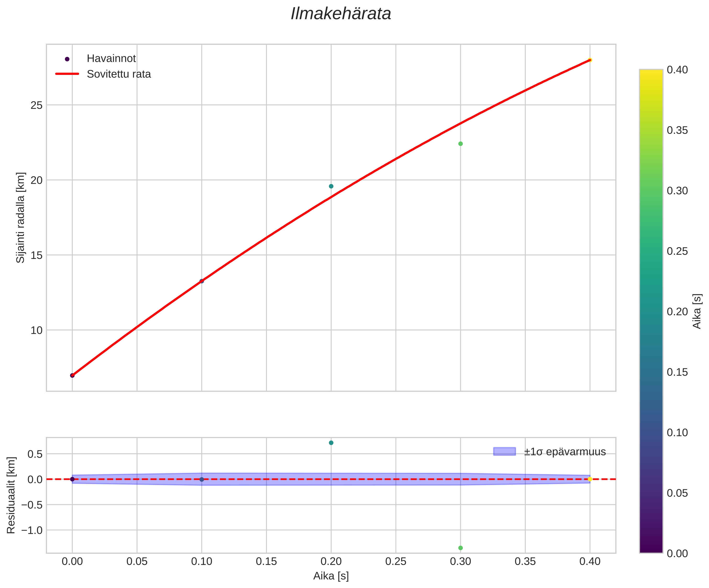Click the Sijainti radalla [km] axis label

coord(21,218)
